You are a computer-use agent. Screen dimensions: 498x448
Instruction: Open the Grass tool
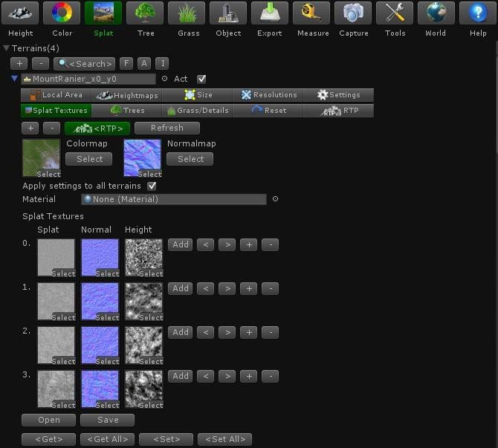point(187,13)
